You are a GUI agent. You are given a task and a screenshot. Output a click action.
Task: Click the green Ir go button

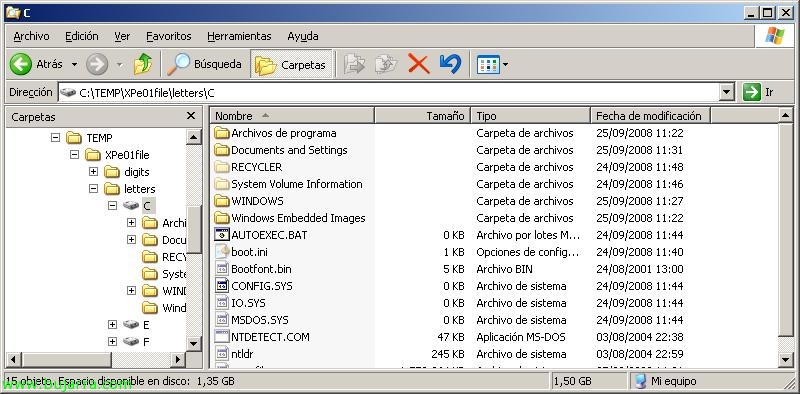point(759,92)
